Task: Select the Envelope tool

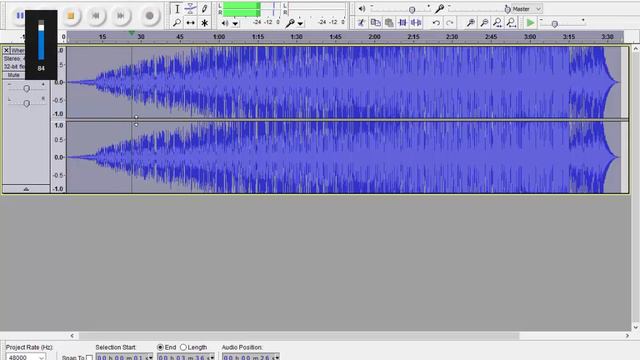Action: click(190, 9)
